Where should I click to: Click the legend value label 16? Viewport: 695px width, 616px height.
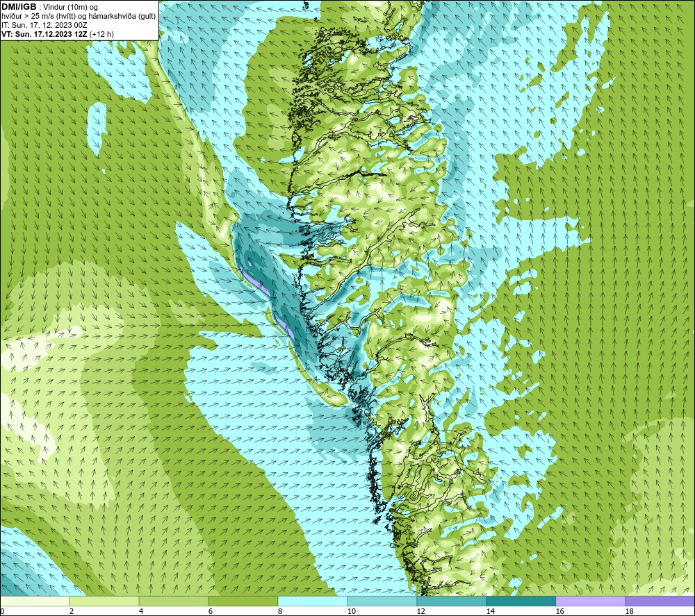pyautogui.click(x=559, y=611)
